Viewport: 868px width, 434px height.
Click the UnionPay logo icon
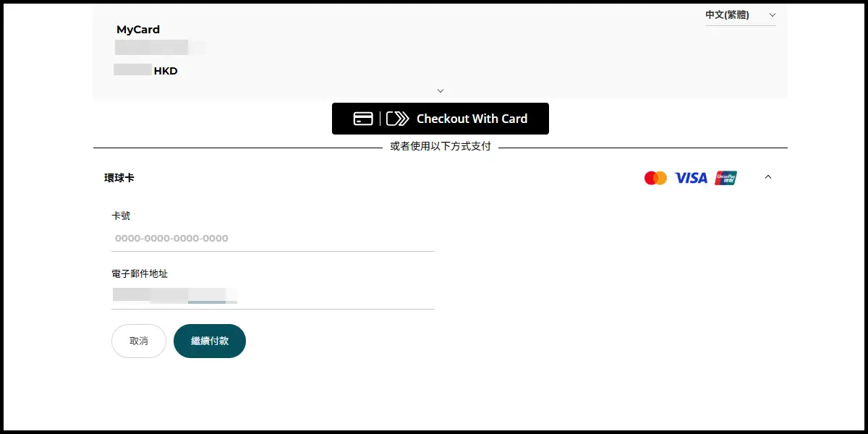coord(726,178)
